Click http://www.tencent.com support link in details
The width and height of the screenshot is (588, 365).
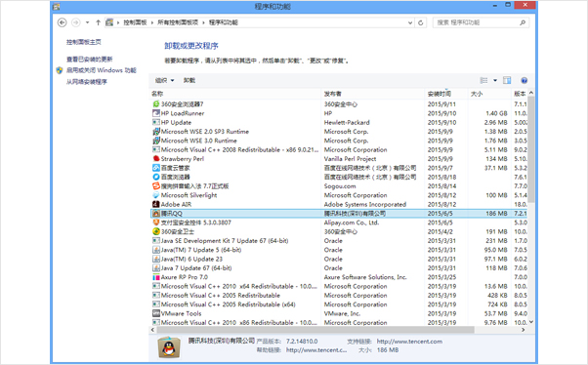(x=409, y=341)
